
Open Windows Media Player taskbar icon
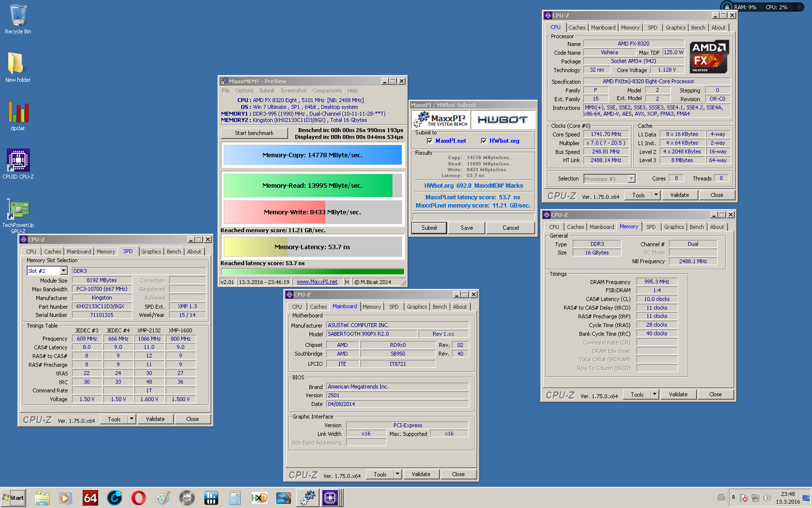[x=66, y=498]
